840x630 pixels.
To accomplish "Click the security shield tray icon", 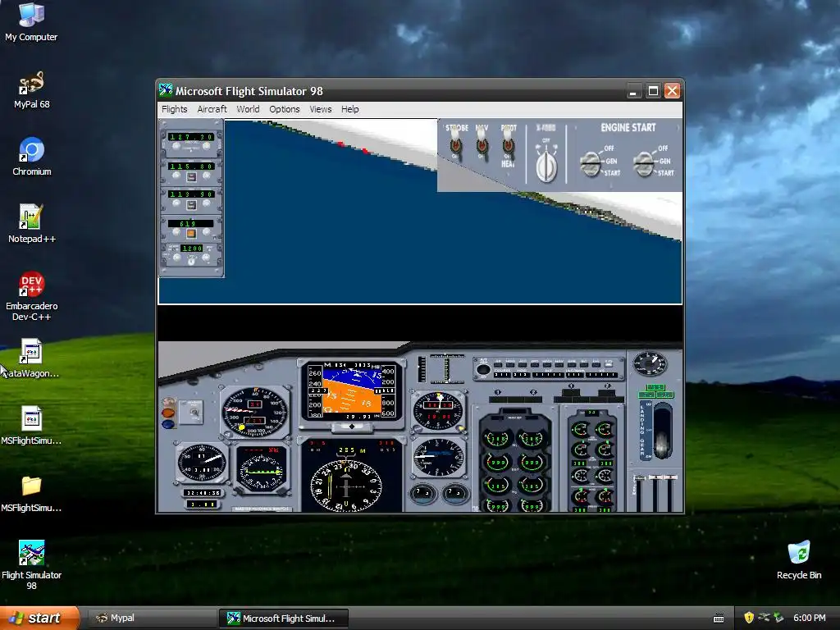I will (749, 618).
